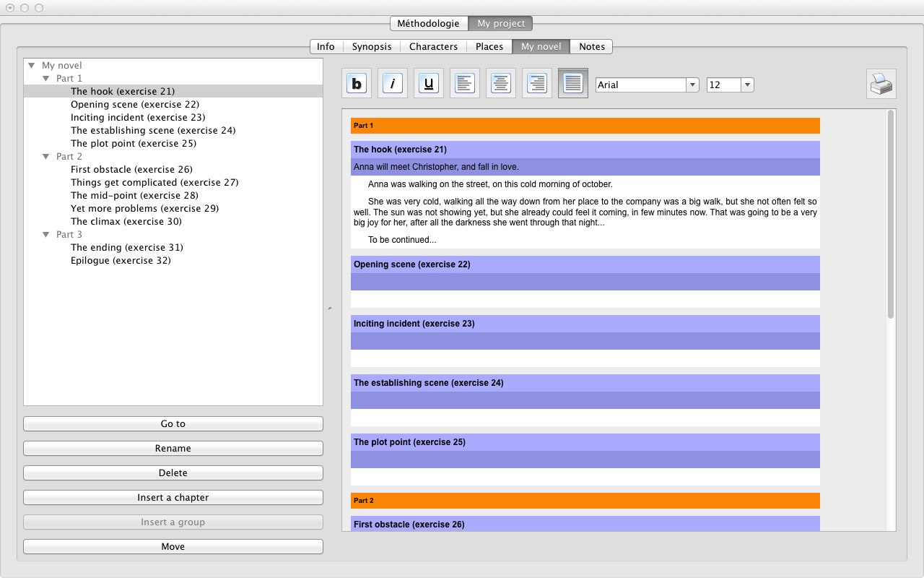The height and width of the screenshot is (578, 924).
Task: Click The establishing scene (exercise 24) editor heading
Action: (x=585, y=383)
